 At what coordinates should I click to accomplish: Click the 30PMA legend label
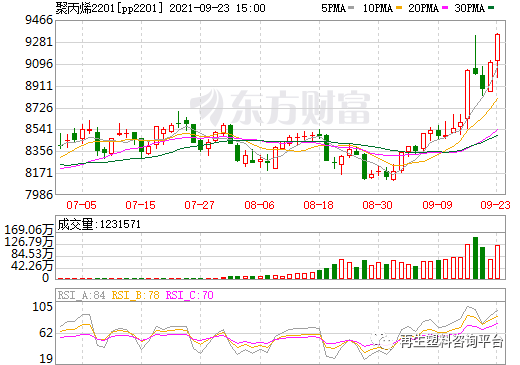[x=469, y=8]
